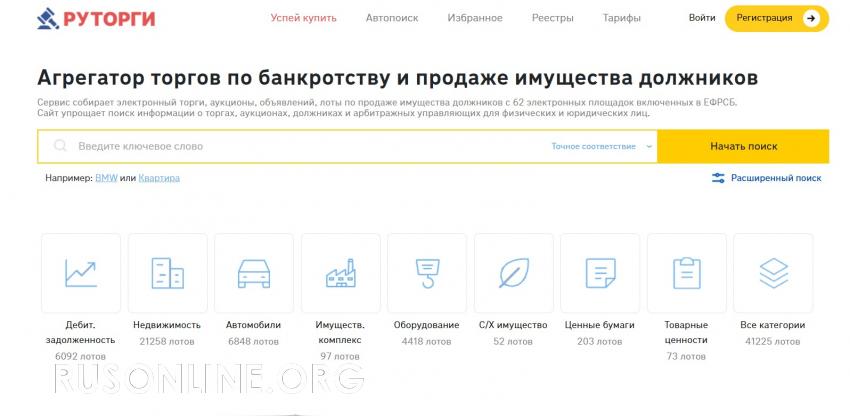
Task: Click the Регистрация button
Action: tap(776, 18)
